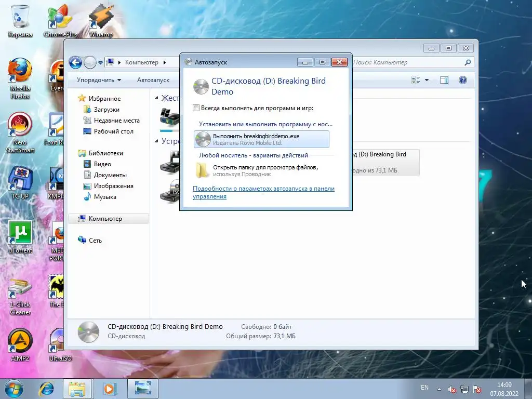Select Компьютер in navigation pane
The height and width of the screenshot is (399, 532).
(109, 219)
